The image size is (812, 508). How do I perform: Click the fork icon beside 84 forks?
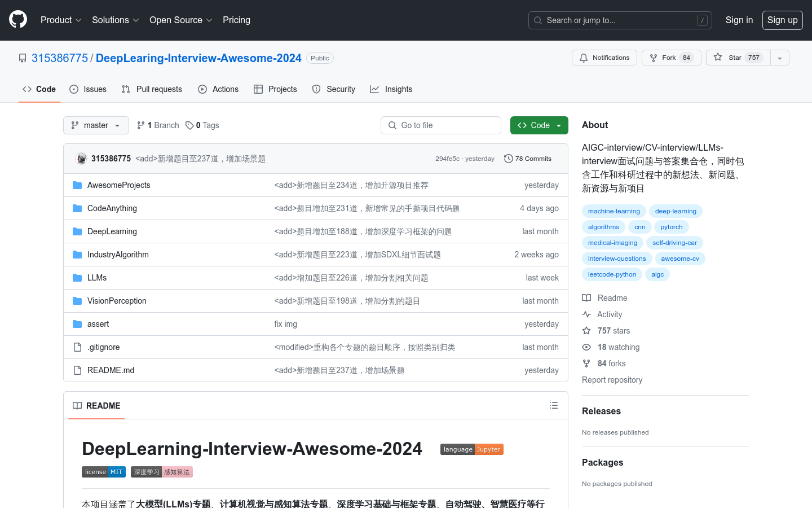[586, 364]
